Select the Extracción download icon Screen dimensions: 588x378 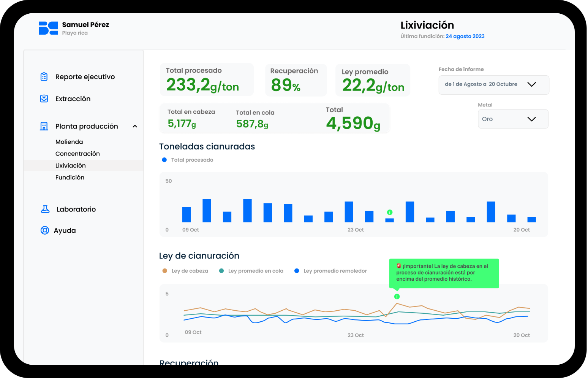click(x=44, y=98)
